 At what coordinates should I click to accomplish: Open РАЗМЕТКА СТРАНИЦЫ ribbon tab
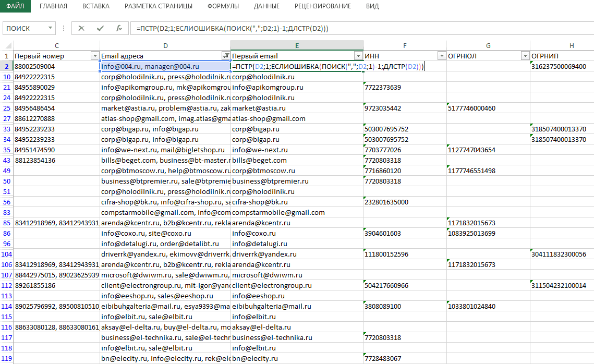click(x=159, y=6)
